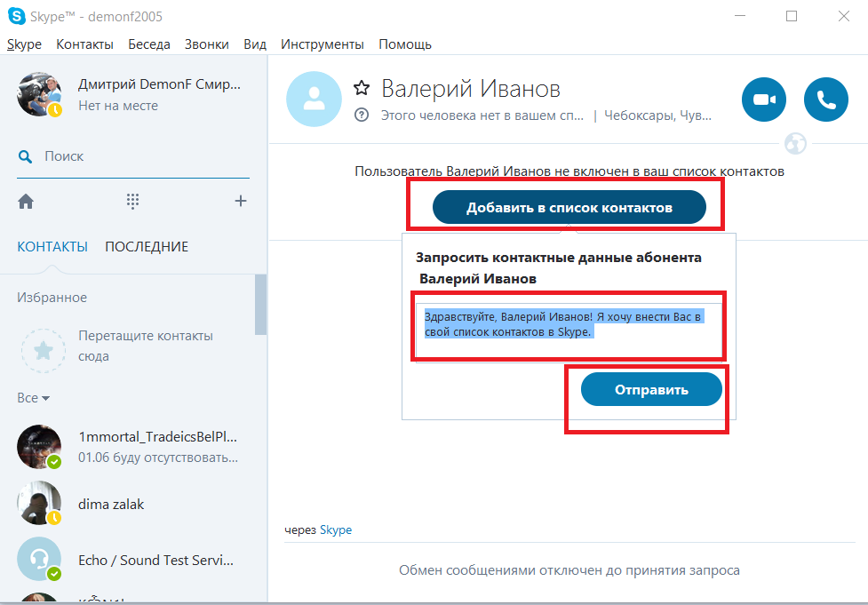Open the Инструменты menu

click(x=322, y=44)
